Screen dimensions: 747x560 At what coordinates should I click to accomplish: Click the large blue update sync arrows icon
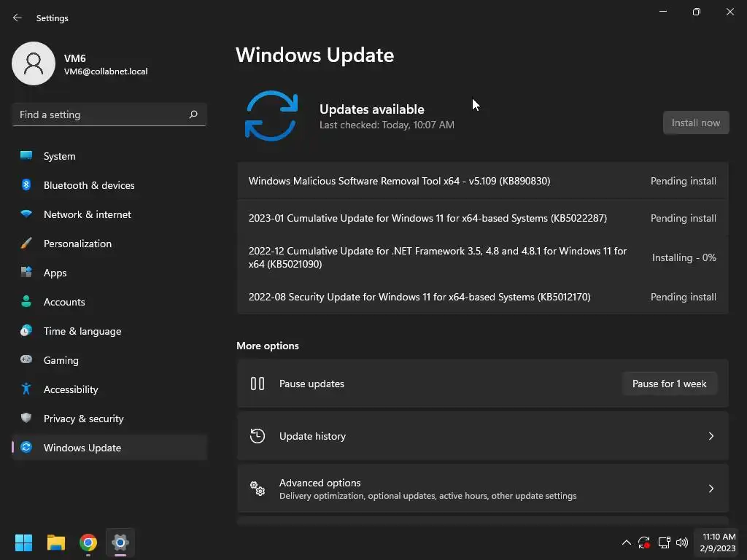pos(271,116)
